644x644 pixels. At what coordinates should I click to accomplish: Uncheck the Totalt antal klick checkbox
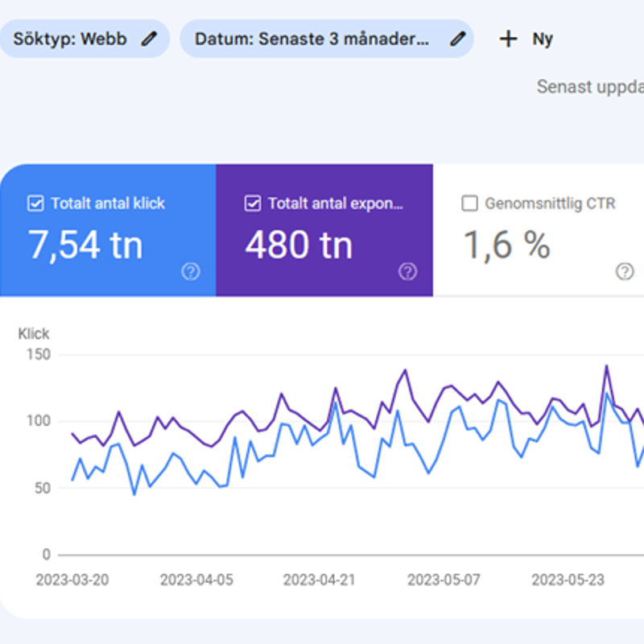point(35,204)
